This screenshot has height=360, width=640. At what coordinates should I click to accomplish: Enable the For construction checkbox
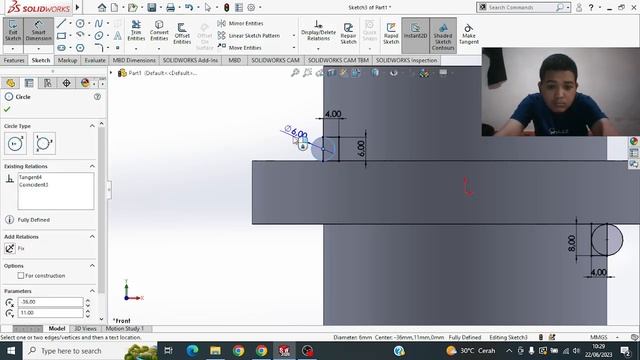click(21, 276)
